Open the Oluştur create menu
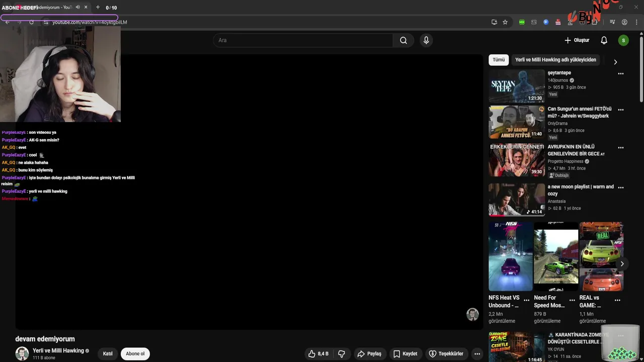This screenshot has width=644, height=362. [577, 40]
